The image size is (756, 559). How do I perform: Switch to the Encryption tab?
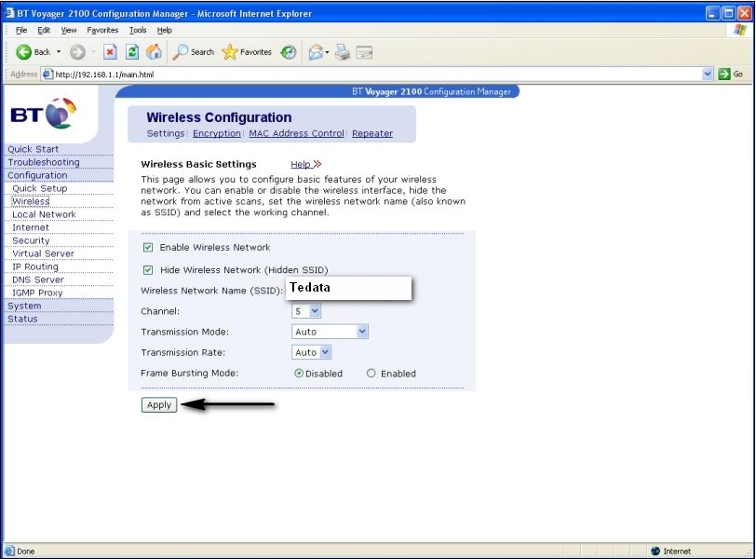point(217,133)
